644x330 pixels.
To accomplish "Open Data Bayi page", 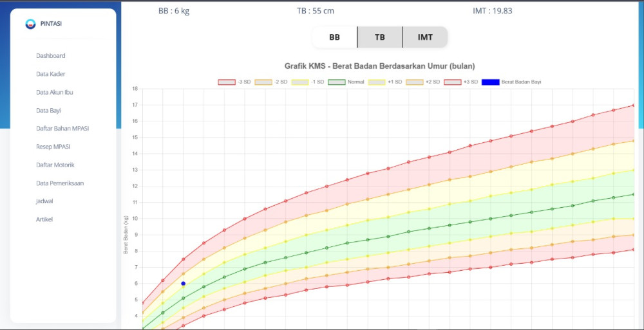I will (48, 110).
